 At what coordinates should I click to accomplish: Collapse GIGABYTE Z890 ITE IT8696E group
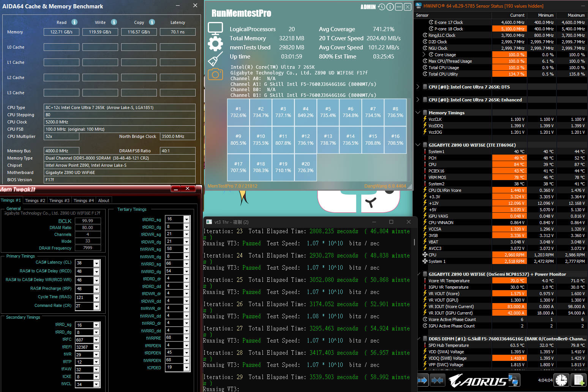click(x=418, y=145)
